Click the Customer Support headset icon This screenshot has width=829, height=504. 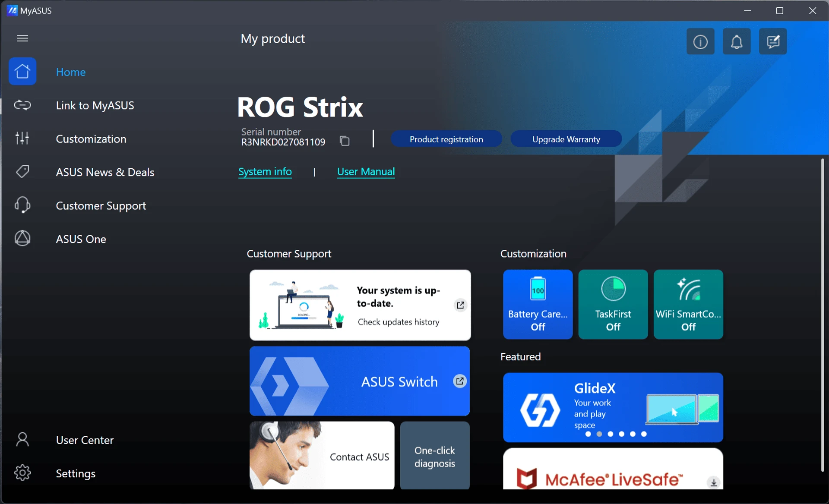tap(22, 205)
